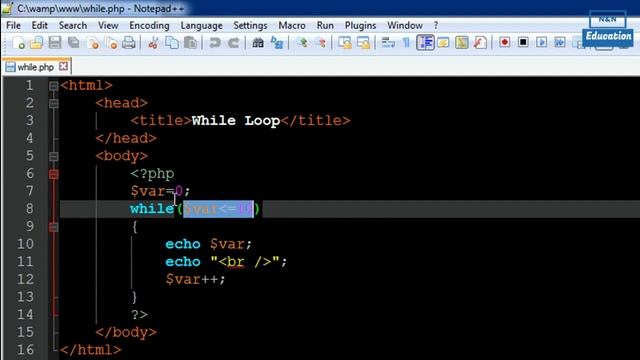Click the document map toolbar icon
The height and width of the screenshot is (360, 640).
pyautogui.click(x=462, y=42)
